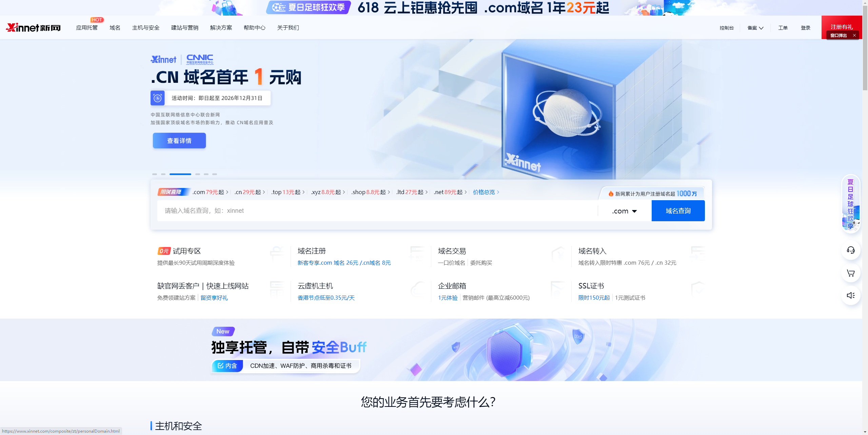
Task: Click 新客专享.com 域名 26元 link
Action: (344, 263)
